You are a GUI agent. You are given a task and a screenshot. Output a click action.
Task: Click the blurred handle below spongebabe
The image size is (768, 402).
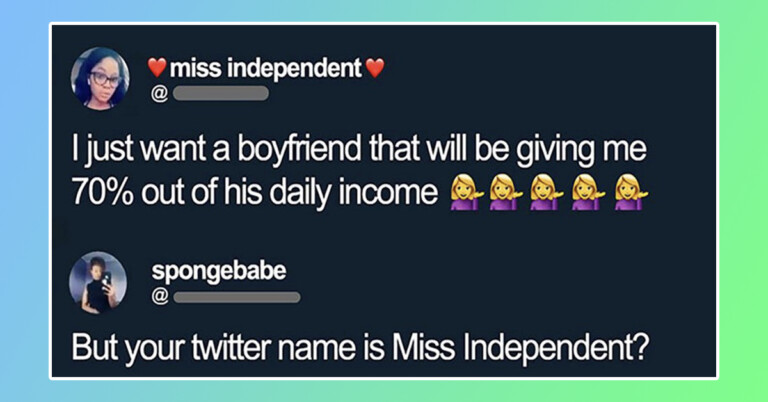237,297
